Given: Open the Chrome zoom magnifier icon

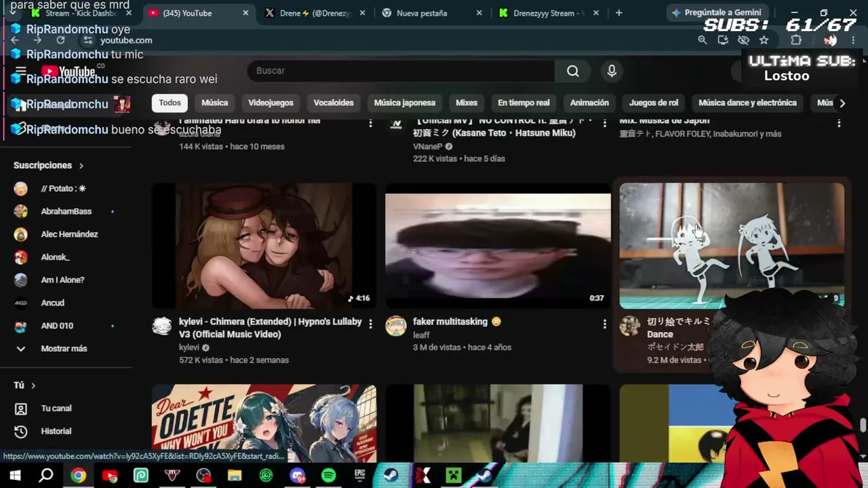Looking at the screenshot, I should coord(703,40).
